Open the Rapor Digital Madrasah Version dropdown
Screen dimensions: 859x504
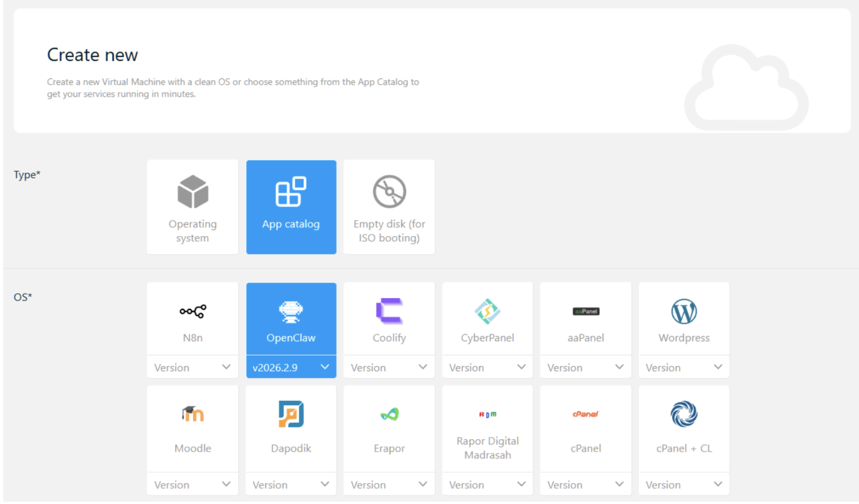click(x=487, y=484)
